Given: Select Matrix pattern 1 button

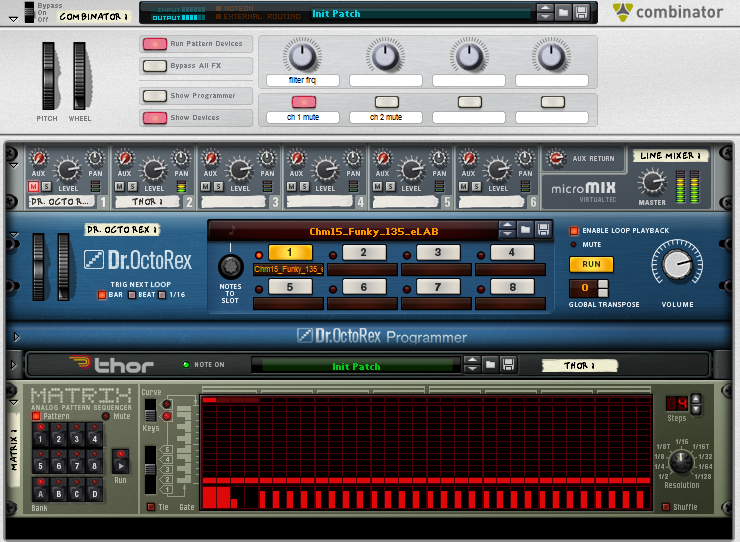Looking at the screenshot, I should (41, 435).
